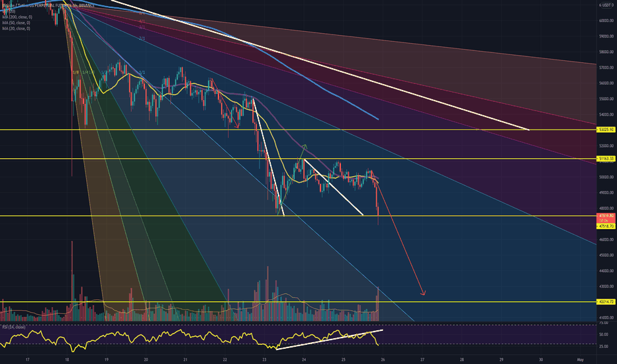This screenshot has width=617, height=364.
Task: Click the 50.00 level on RSI axis
Action: click(604, 334)
